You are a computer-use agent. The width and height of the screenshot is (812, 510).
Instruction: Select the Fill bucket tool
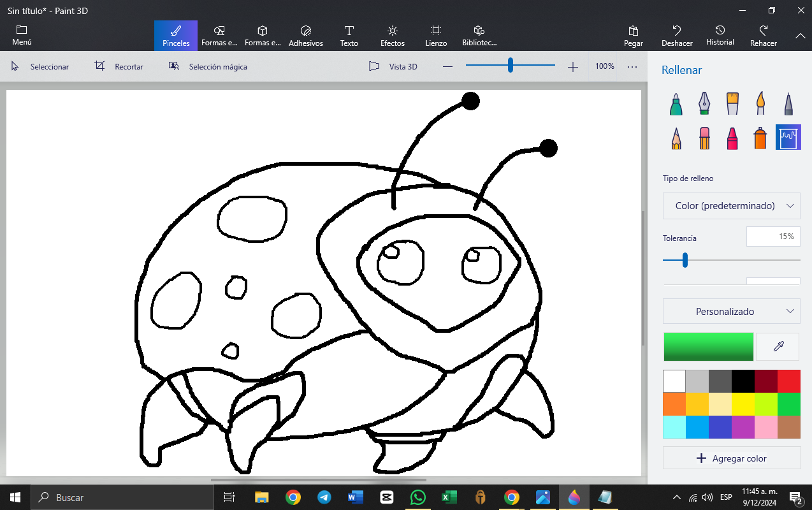coord(788,137)
